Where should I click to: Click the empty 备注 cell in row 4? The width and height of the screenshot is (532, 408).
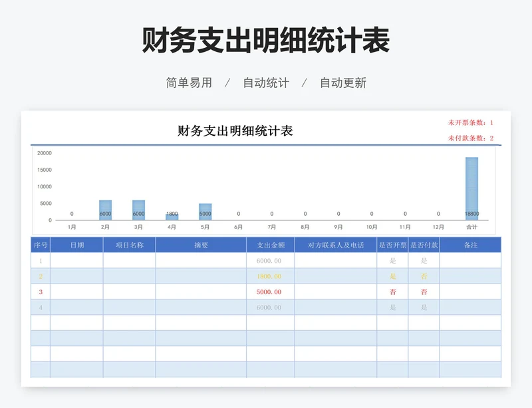click(x=471, y=307)
